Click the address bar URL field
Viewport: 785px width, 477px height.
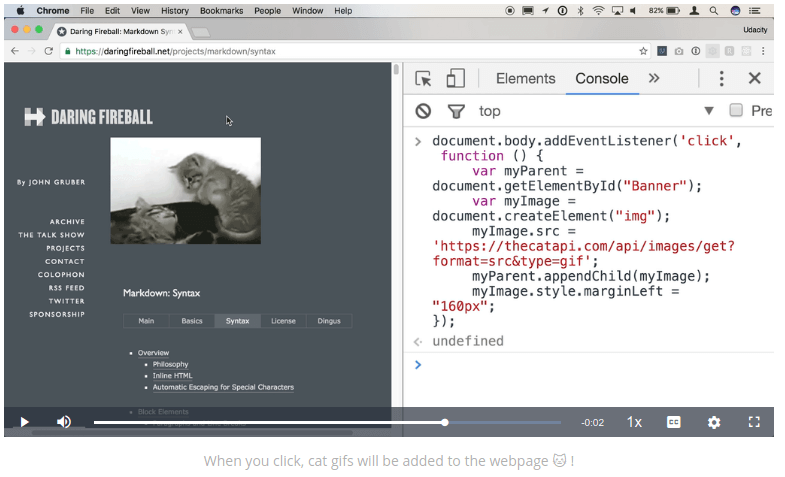point(355,51)
